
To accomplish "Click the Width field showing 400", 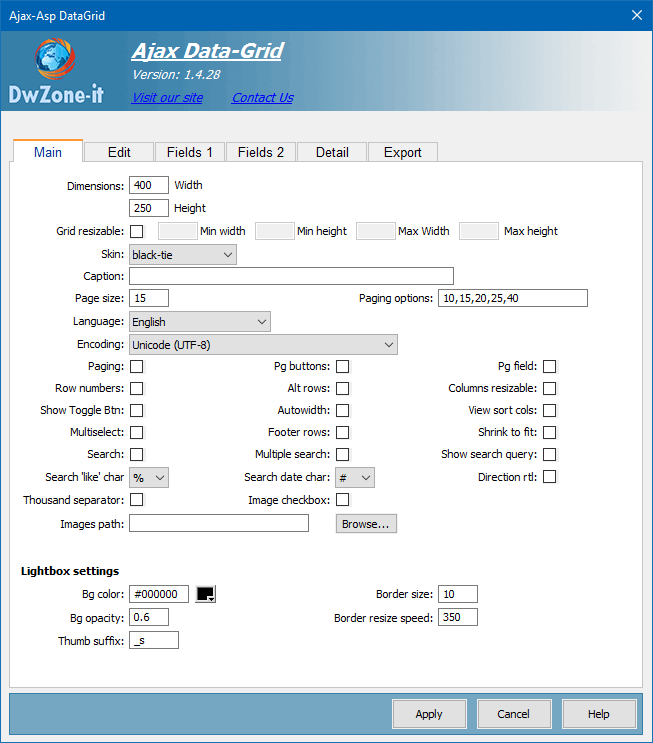I will [149, 185].
